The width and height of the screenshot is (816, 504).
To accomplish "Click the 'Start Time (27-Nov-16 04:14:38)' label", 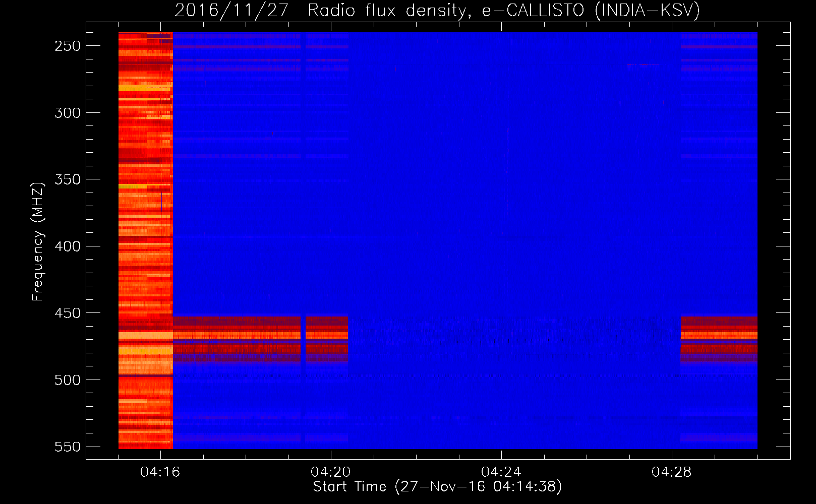I will (437, 487).
